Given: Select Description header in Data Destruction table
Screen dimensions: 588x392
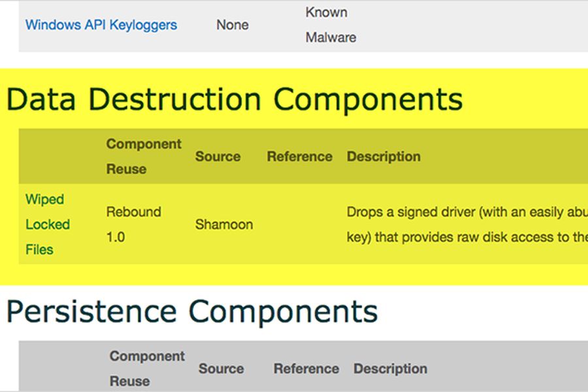Looking at the screenshot, I should [x=384, y=156].
